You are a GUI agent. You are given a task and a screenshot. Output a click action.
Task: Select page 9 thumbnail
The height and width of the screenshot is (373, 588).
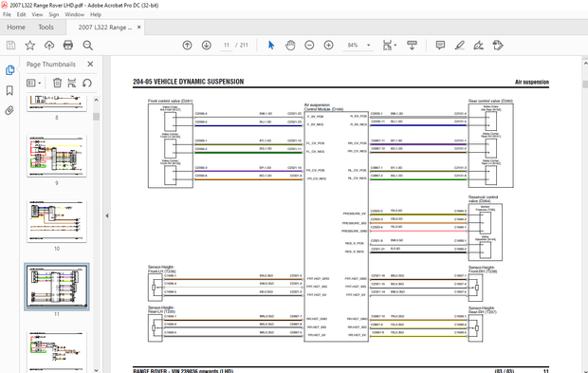click(57, 156)
